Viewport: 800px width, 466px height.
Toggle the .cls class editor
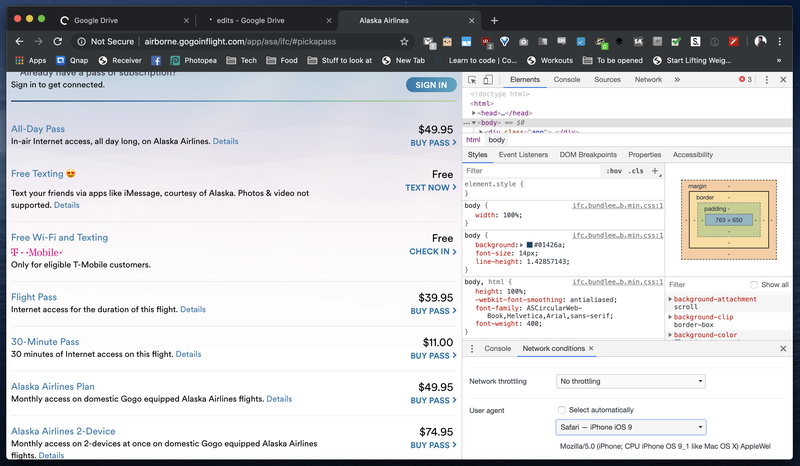(x=636, y=170)
